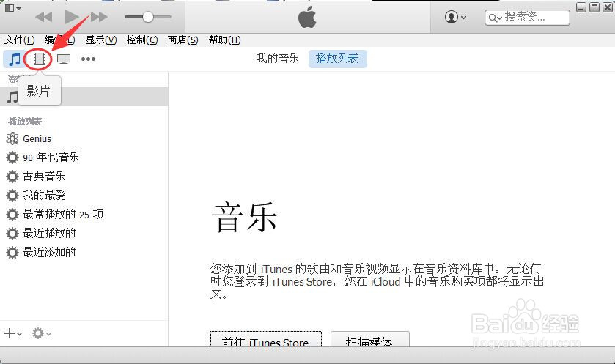
Task: Click the gear icon beside 古典音乐
Action: tap(12, 177)
